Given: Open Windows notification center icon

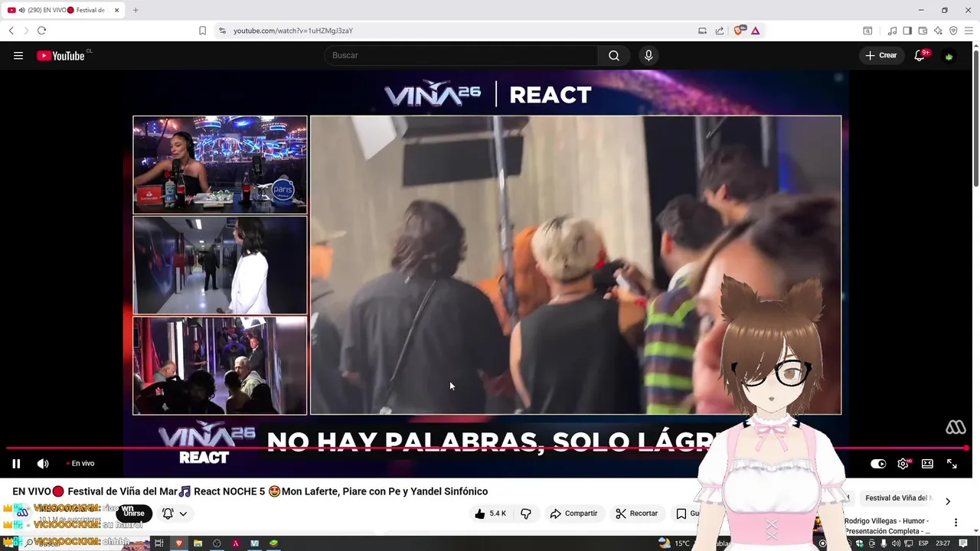Looking at the screenshot, I should click(x=963, y=543).
